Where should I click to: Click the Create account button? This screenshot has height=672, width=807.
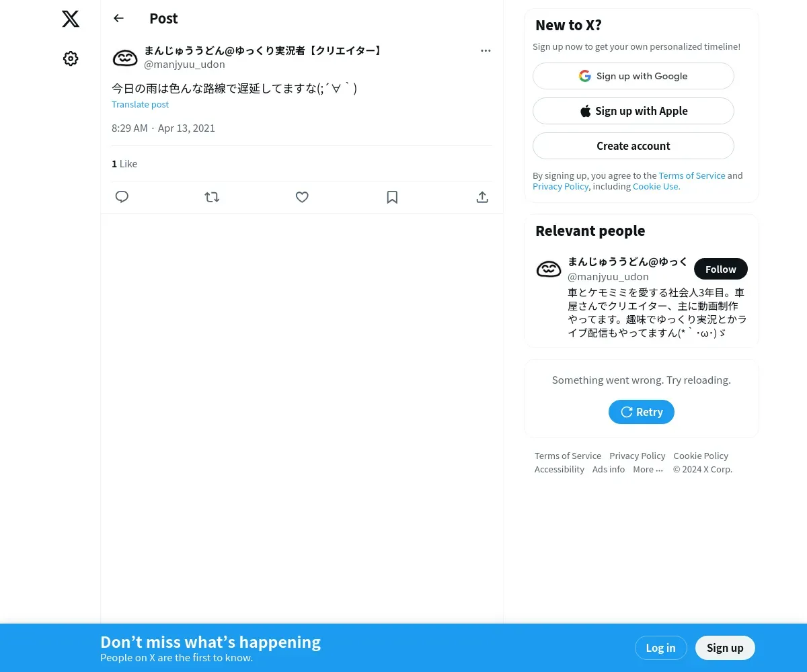(x=633, y=146)
